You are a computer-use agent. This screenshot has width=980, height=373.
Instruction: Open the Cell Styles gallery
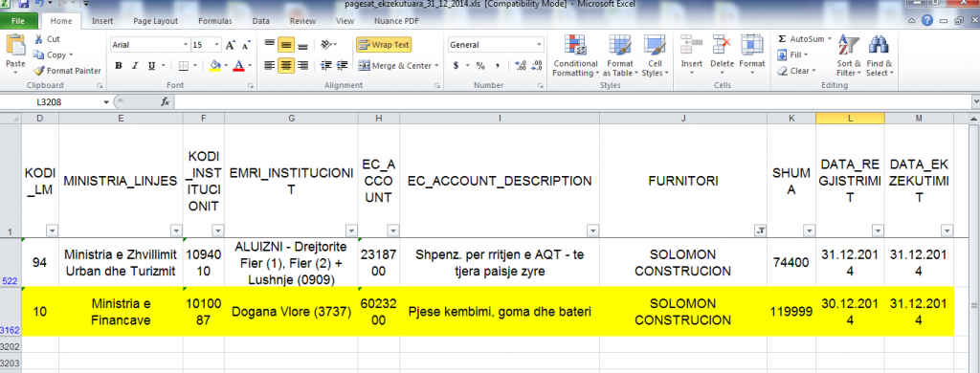pos(655,55)
